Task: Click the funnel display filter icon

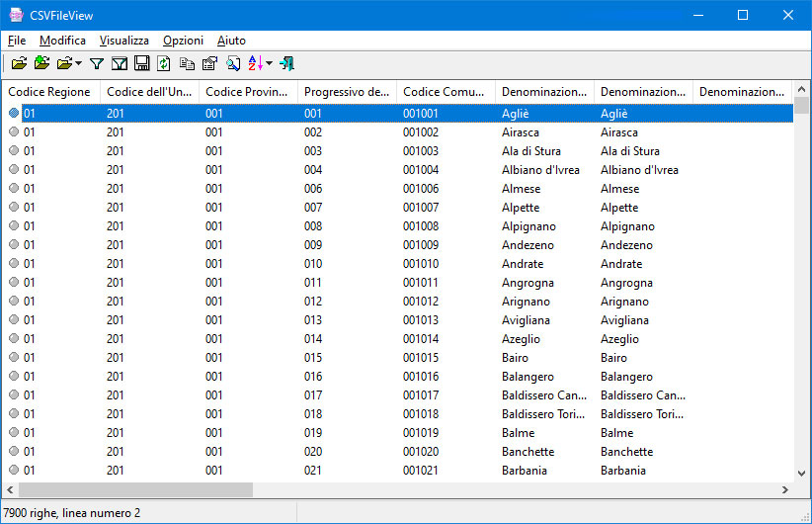Action: [x=97, y=63]
